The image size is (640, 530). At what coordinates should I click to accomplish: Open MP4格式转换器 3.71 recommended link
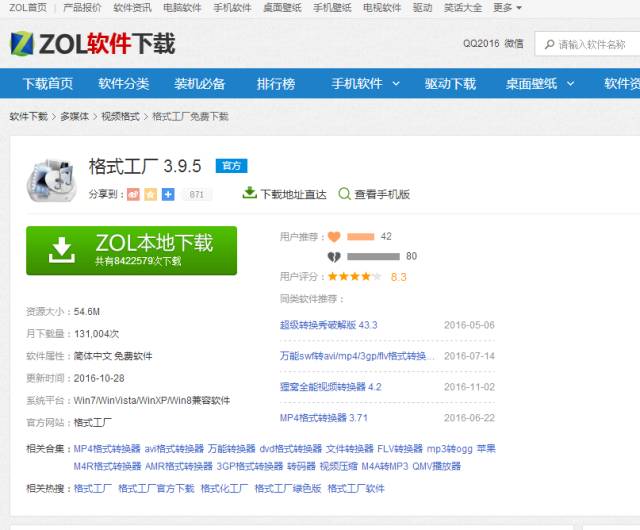click(324, 418)
